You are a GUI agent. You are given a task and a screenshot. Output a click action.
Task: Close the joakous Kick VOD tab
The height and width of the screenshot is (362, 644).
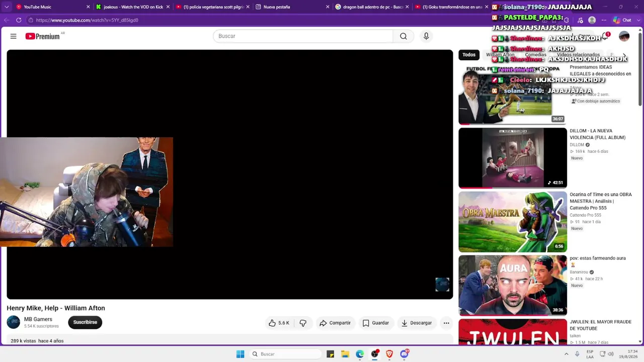[168, 7]
